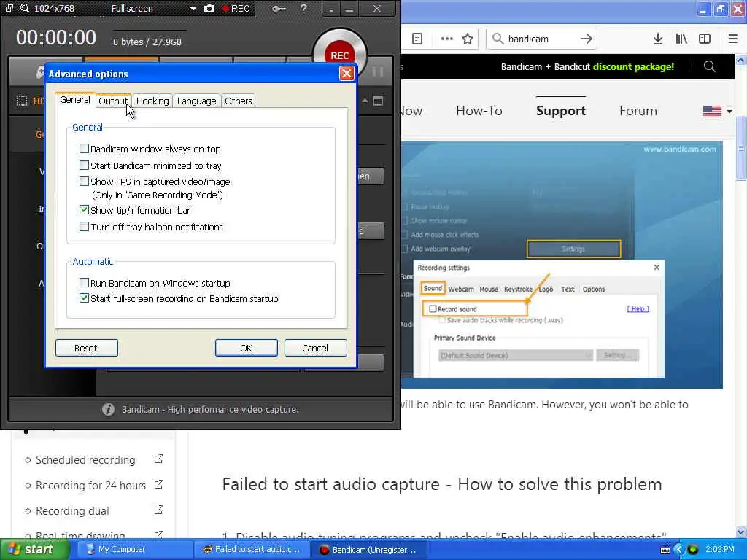Screen dimensions: 747x560
Task: Open the Scheduled recording link
Action: pyautogui.click(x=86, y=460)
